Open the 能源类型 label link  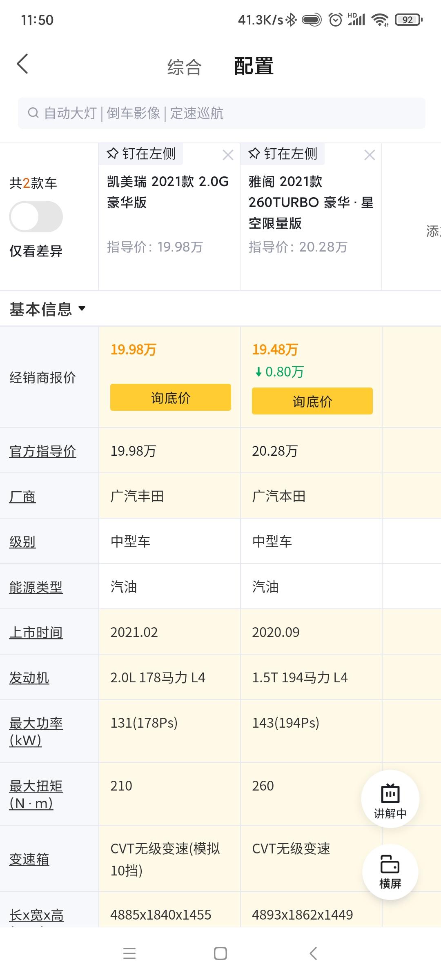pyautogui.click(x=36, y=587)
